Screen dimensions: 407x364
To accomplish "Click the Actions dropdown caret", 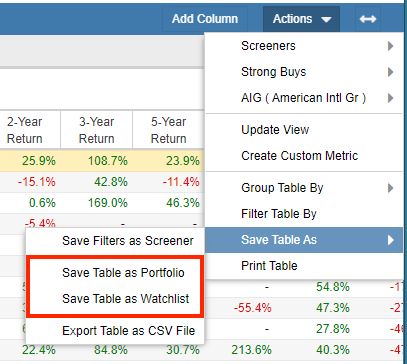I will (326, 20).
